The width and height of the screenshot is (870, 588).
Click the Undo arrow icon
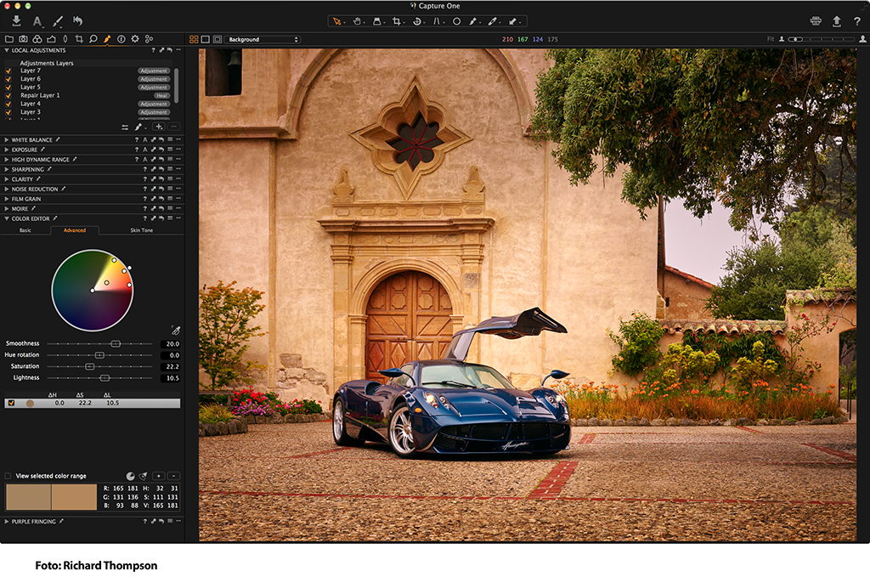pyautogui.click(x=78, y=21)
